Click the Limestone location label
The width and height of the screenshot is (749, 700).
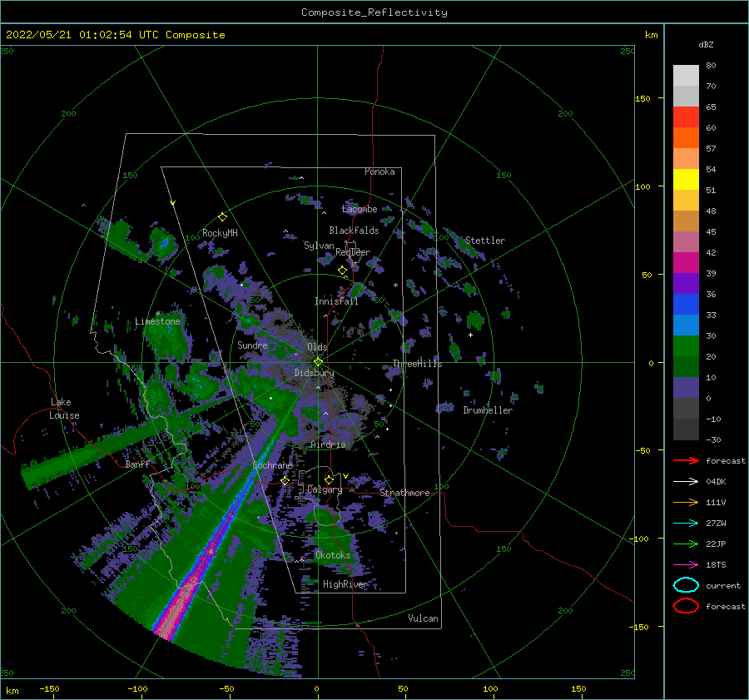[x=157, y=321]
